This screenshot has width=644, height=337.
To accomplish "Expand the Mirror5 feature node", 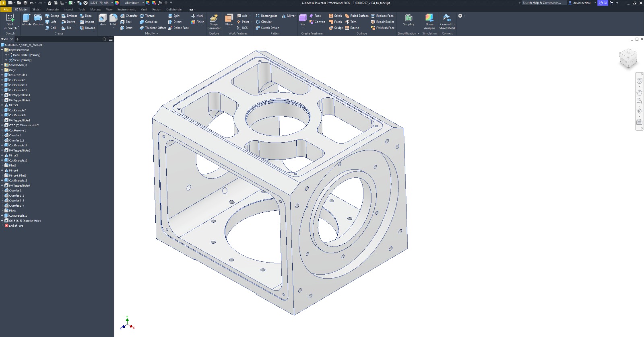I will (x=2, y=105).
